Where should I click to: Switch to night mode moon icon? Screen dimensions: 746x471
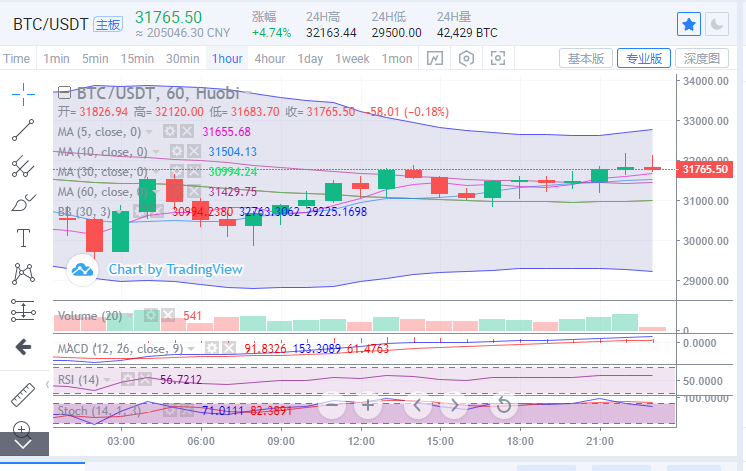[x=717, y=24]
